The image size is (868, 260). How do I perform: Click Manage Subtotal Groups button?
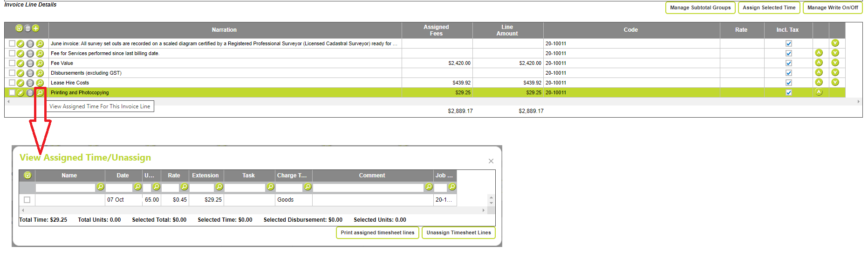[700, 8]
